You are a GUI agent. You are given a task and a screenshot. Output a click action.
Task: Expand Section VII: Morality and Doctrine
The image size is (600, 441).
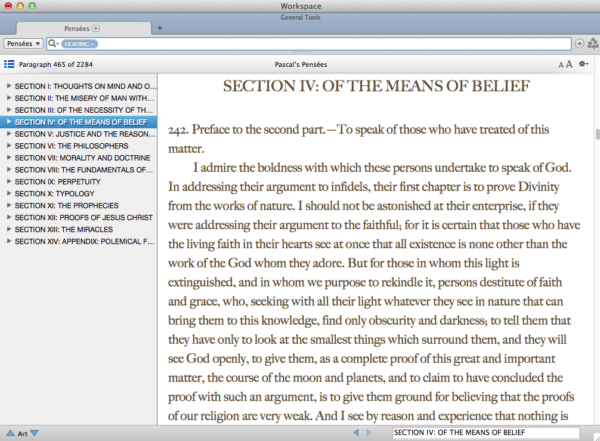(9, 157)
